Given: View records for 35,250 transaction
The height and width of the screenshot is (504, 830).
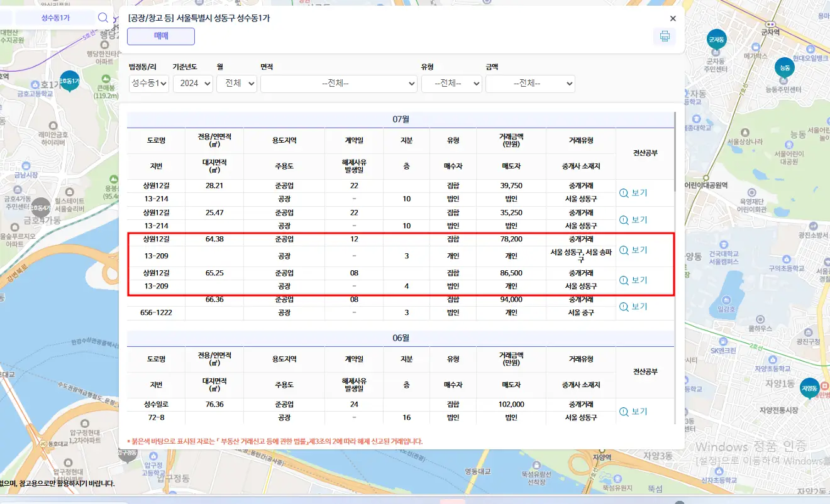Looking at the screenshot, I should 633,220.
